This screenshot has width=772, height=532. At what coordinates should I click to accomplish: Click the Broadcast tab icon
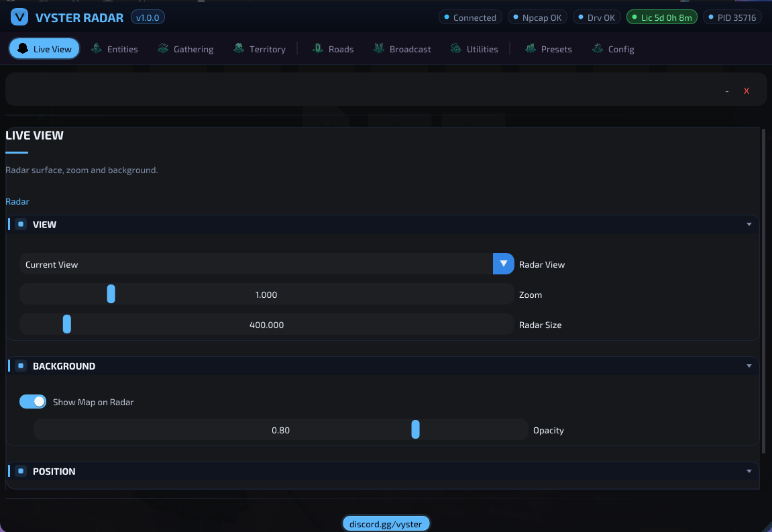pos(379,48)
